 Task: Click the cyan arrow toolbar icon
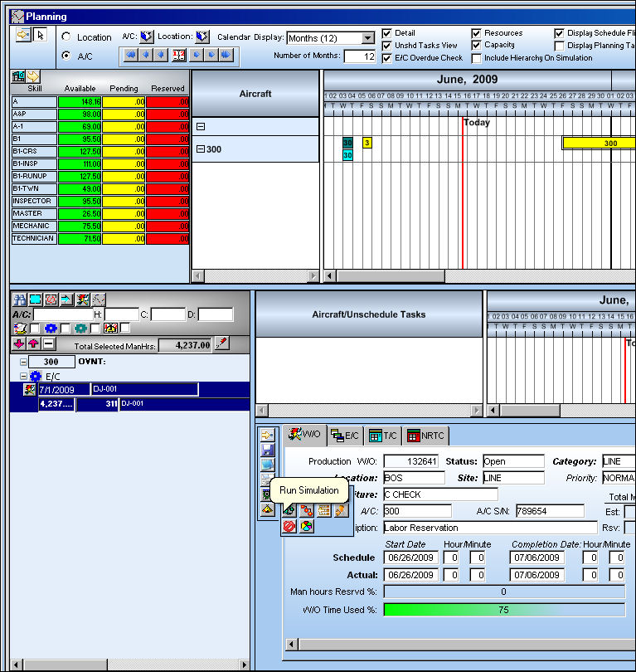pos(67,299)
